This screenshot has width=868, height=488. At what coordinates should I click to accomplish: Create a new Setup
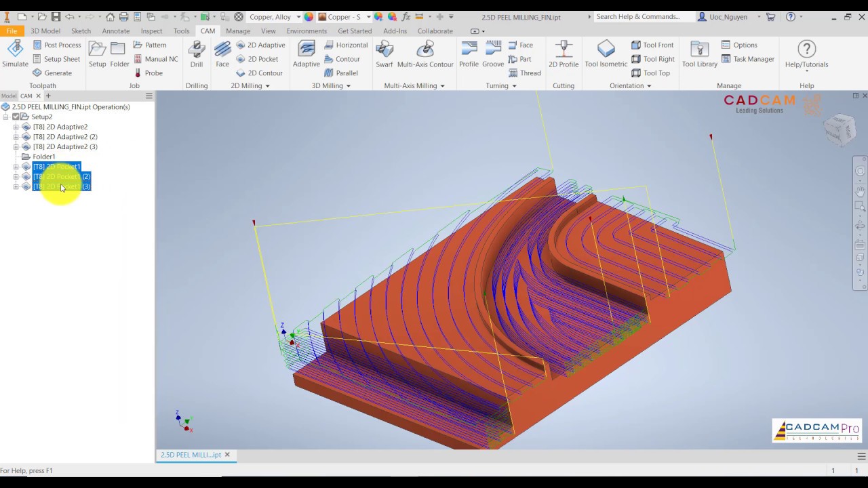pos(98,54)
